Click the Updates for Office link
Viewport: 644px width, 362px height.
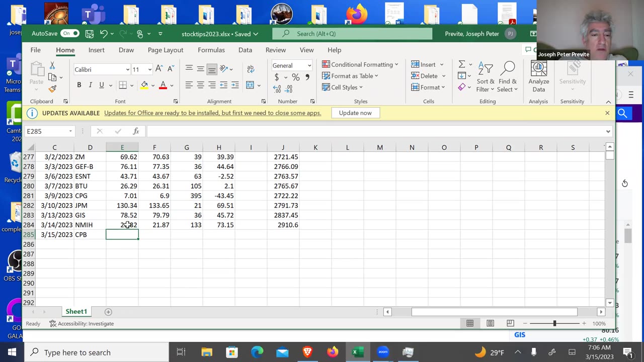point(212,113)
